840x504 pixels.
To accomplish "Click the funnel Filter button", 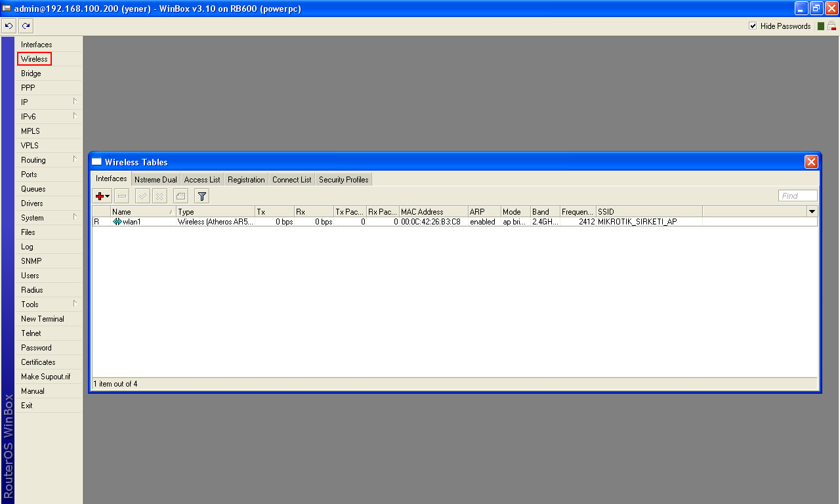I will [x=201, y=196].
